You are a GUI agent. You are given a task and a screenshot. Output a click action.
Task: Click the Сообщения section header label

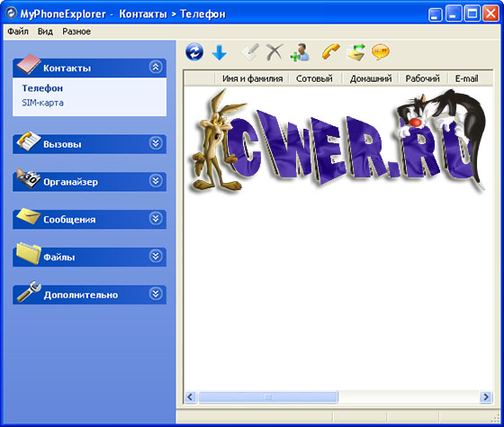point(69,220)
